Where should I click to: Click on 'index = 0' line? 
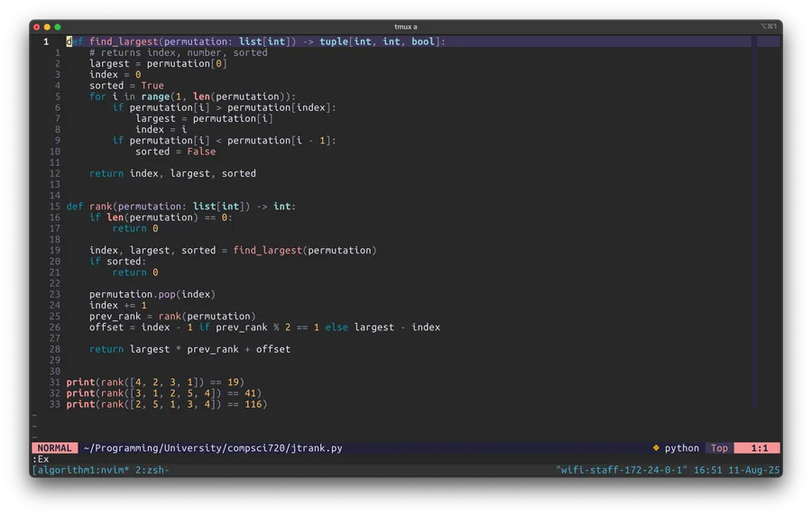pos(115,75)
